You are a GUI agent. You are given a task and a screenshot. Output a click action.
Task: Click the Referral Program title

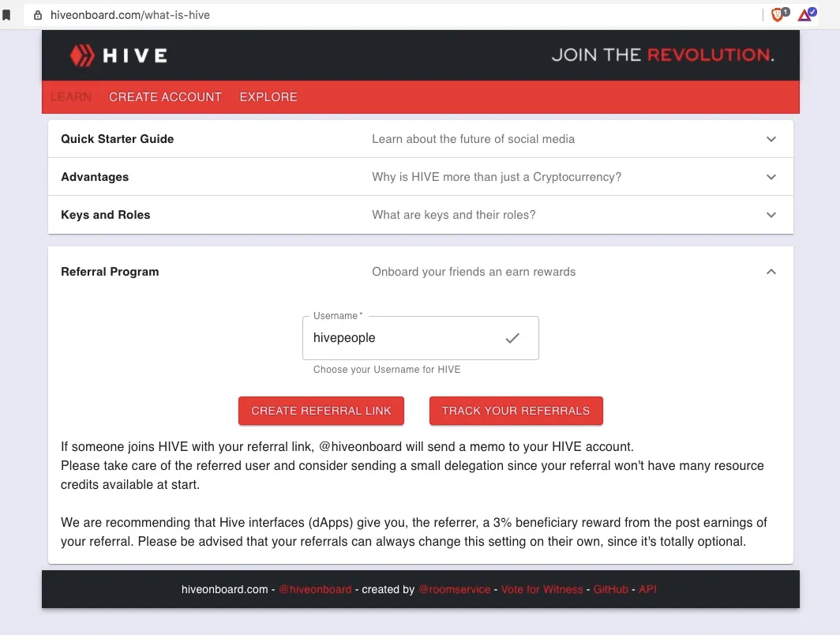pos(110,272)
